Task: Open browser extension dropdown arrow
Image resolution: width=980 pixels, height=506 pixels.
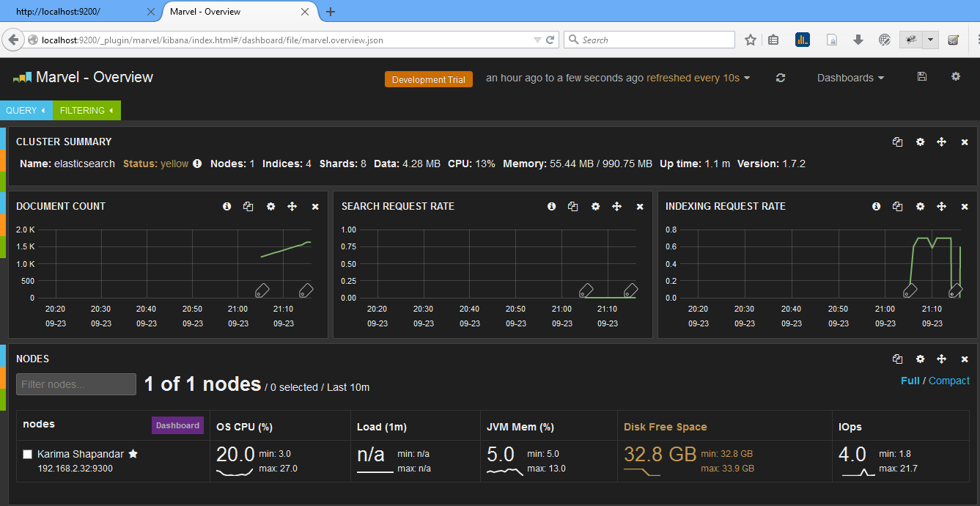Action: 930,40
